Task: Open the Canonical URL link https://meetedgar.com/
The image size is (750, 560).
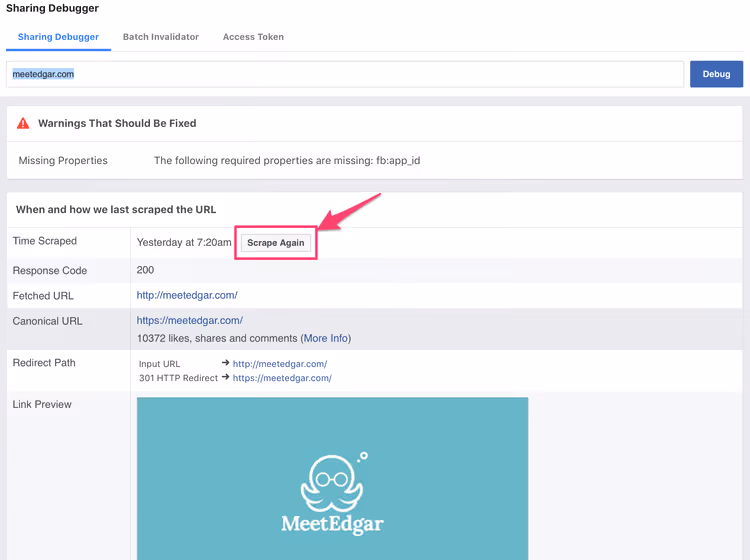Action: pos(189,320)
